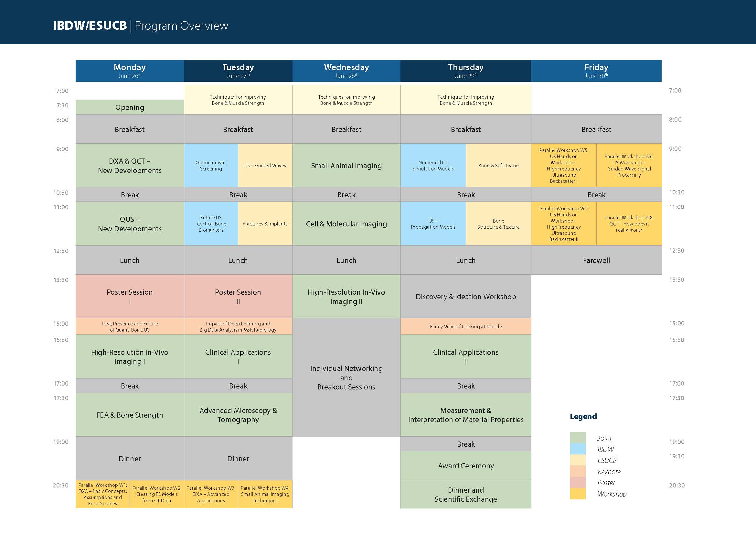This screenshot has height=535, width=756.
Task: Click the Friday Farewell block
Action: tap(596, 260)
